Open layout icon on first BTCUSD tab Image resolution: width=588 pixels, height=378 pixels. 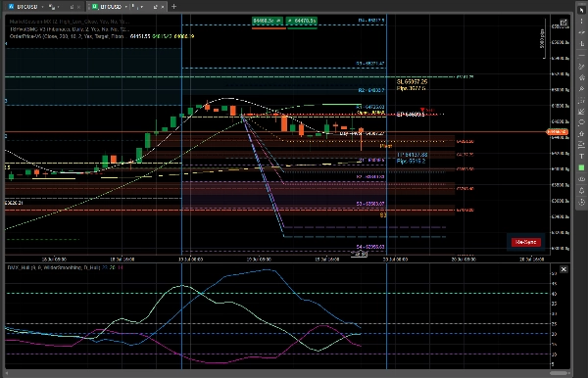coord(52,7)
